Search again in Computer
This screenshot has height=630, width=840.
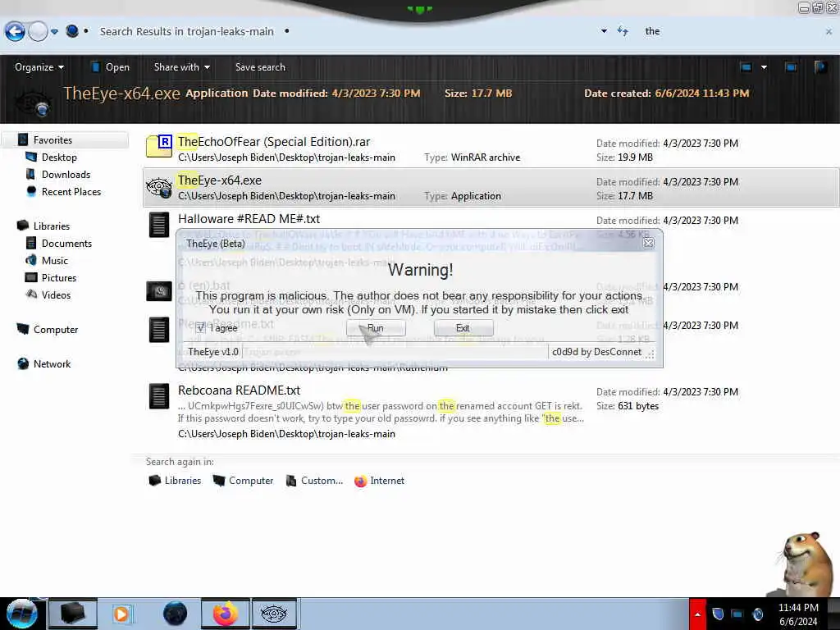tap(243, 481)
